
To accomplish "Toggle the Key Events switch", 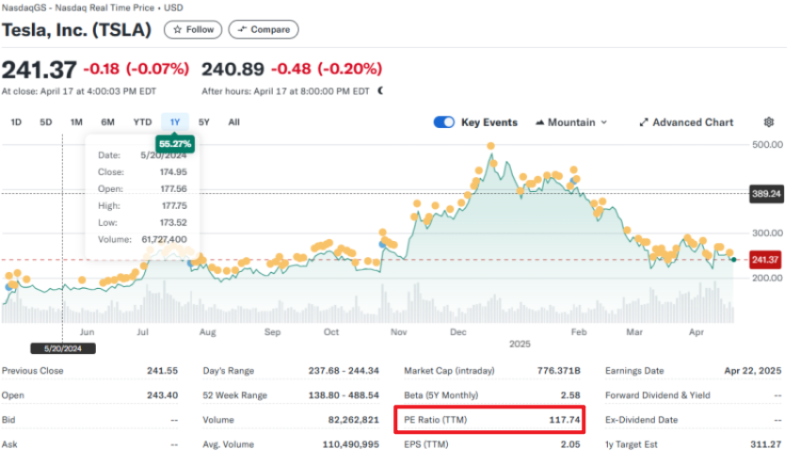I will (x=444, y=123).
